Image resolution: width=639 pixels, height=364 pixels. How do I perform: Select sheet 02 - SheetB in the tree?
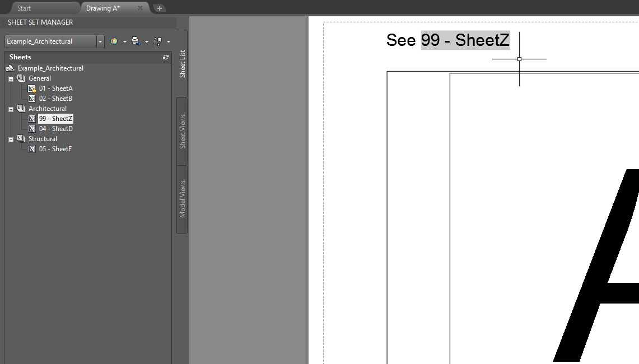(56, 98)
